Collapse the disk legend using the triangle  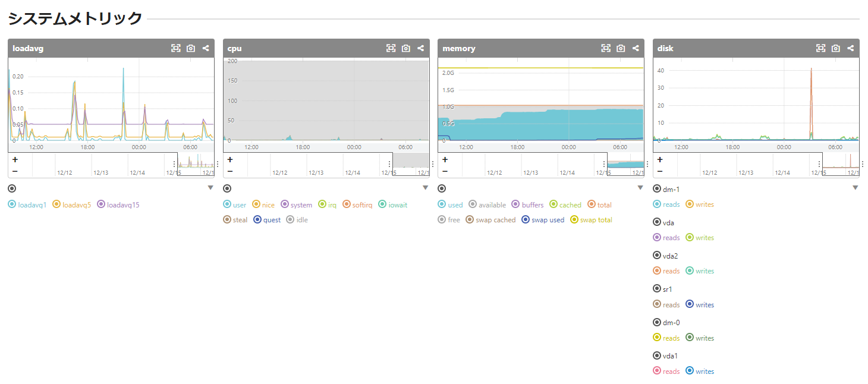tap(856, 188)
